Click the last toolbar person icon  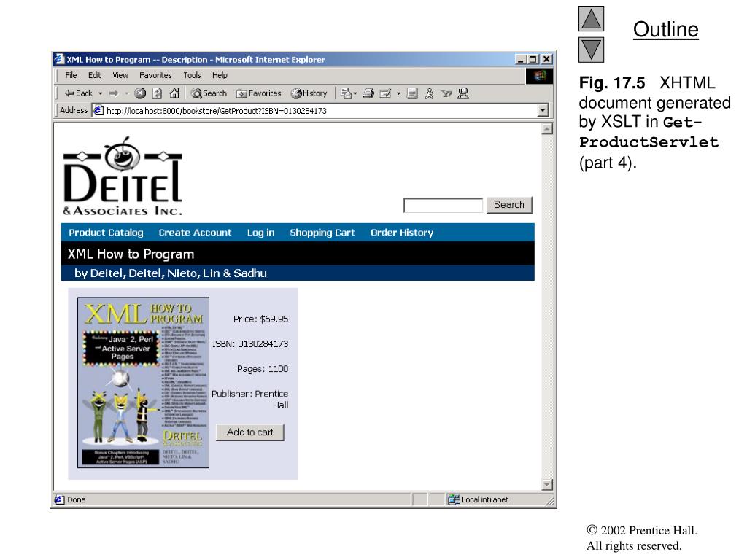pos(463,93)
